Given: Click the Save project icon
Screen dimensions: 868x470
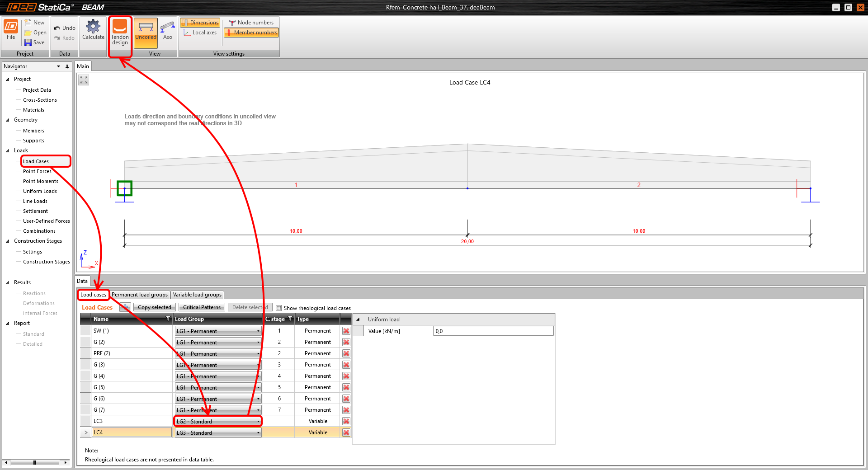Looking at the screenshot, I should pos(28,42).
